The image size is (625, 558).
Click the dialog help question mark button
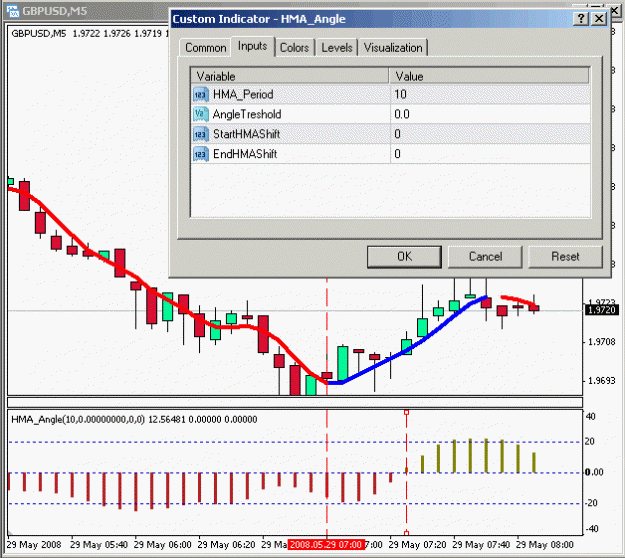point(581,19)
